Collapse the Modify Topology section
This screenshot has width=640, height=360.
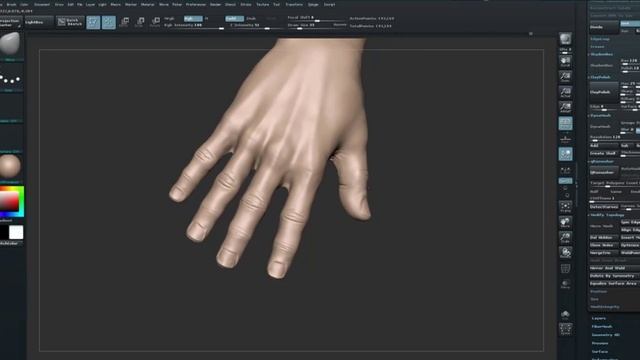pyautogui.click(x=607, y=215)
